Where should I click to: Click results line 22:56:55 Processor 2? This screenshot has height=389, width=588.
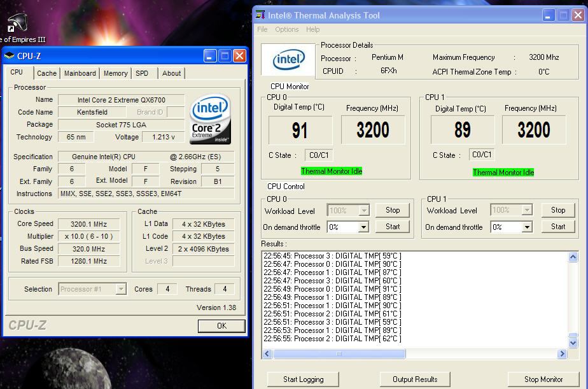click(332, 339)
